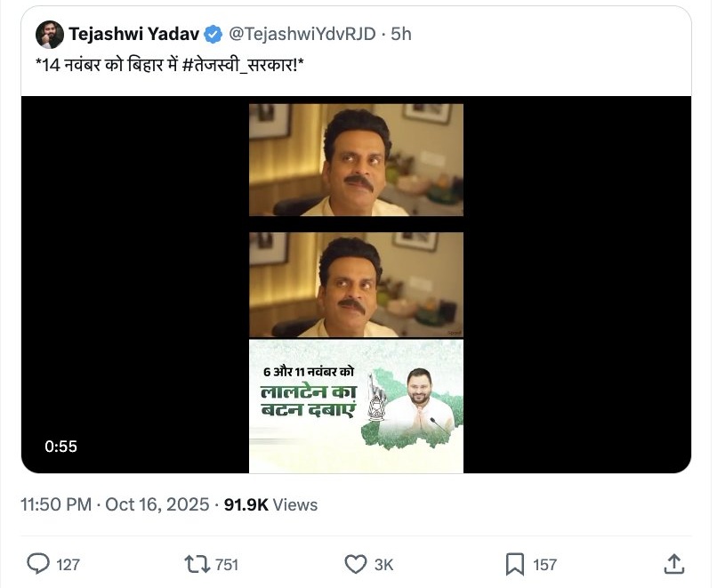Open the share icon menu
This screenshot has height=588, width=717.
[673, 564]
